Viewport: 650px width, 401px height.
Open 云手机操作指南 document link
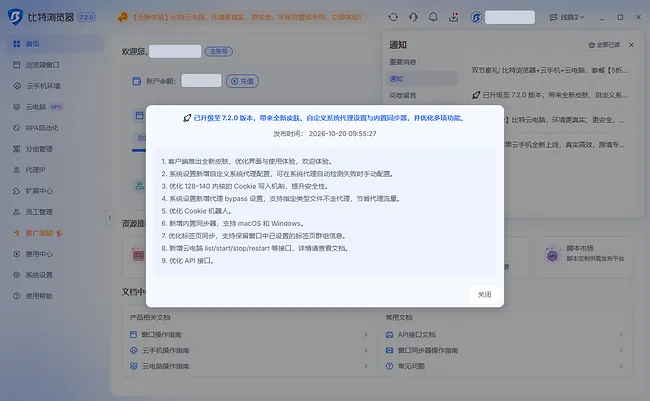point(166,350)
